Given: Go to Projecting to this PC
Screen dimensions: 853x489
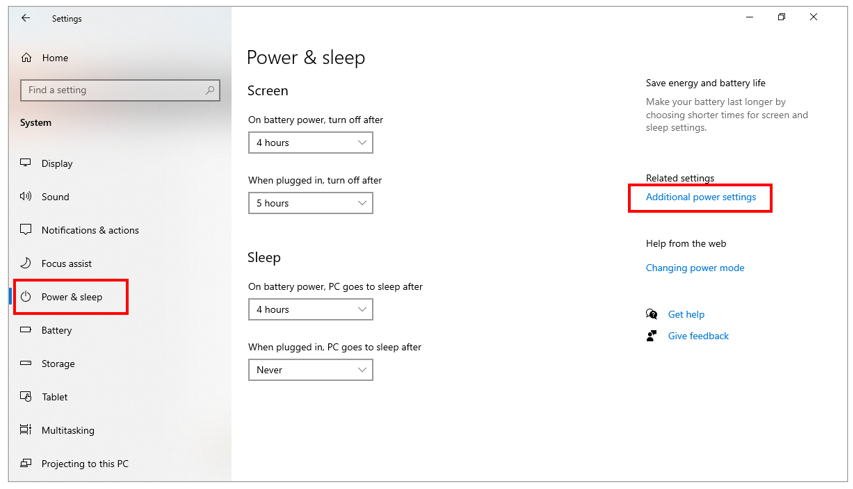Looking at the screenshot, I should tap(85, 463).
